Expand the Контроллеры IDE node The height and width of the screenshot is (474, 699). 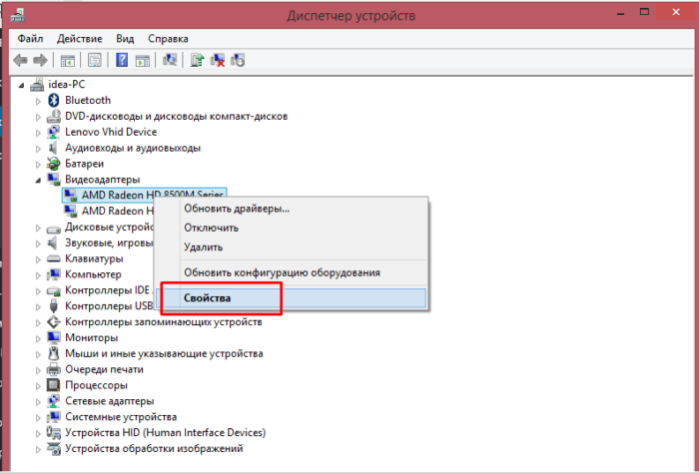[38, 291]
